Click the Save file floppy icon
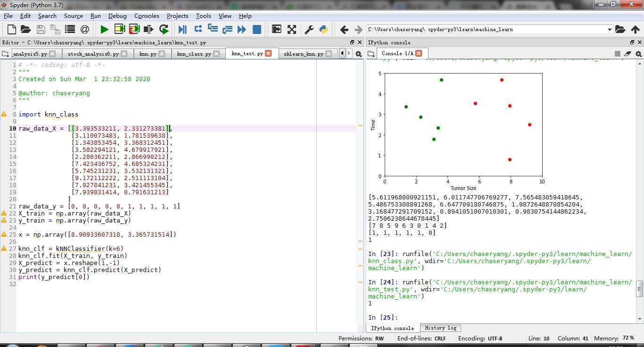 click(x=41, y=29)
